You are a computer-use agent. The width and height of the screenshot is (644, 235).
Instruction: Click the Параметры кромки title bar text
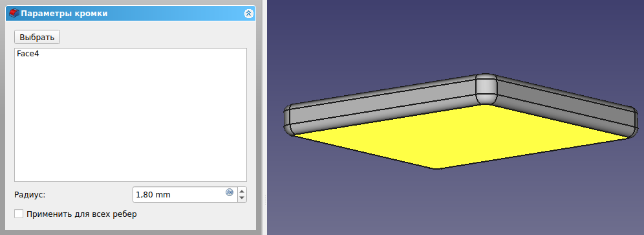64,14
